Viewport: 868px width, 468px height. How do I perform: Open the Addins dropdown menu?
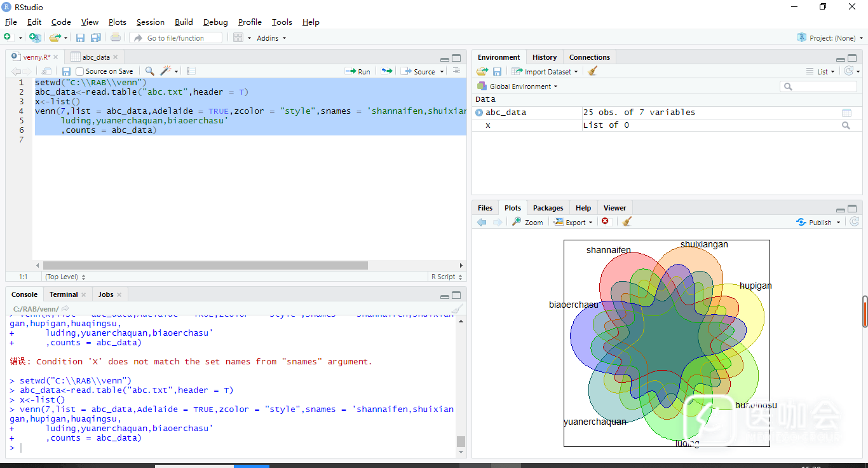pos(271,38)
